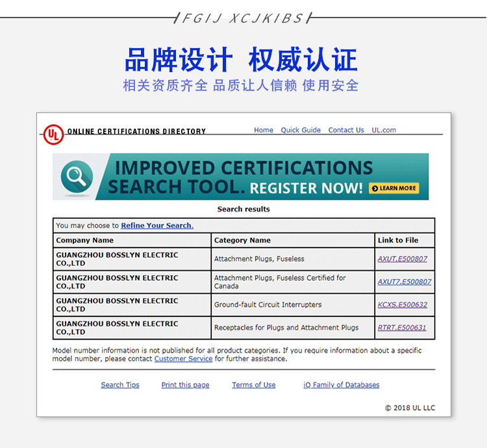Viewport: 487px width, 448px height.
Task: Click the 相关资质齐全 subtitle text
Action: (165, 85)
